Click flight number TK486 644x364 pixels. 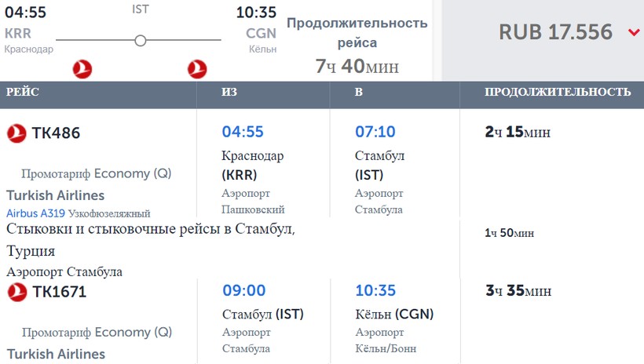(56, 133)
